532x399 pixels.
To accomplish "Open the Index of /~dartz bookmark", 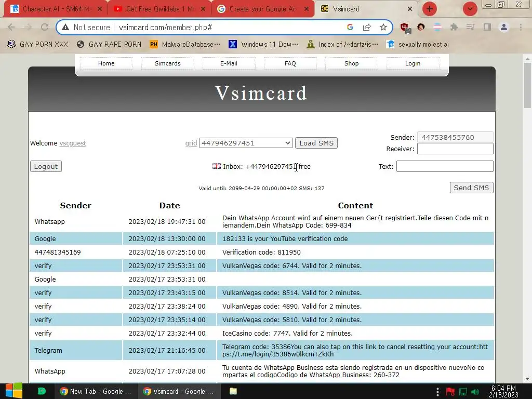I will pos(342,44).
